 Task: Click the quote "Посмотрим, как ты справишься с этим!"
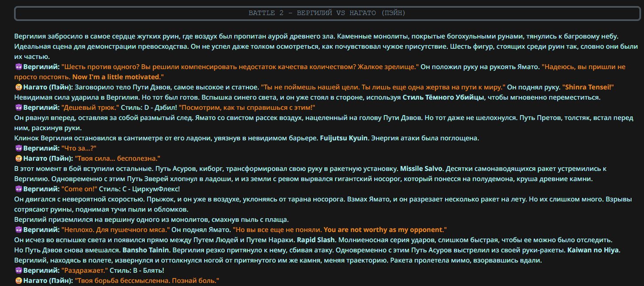(247, 108)
